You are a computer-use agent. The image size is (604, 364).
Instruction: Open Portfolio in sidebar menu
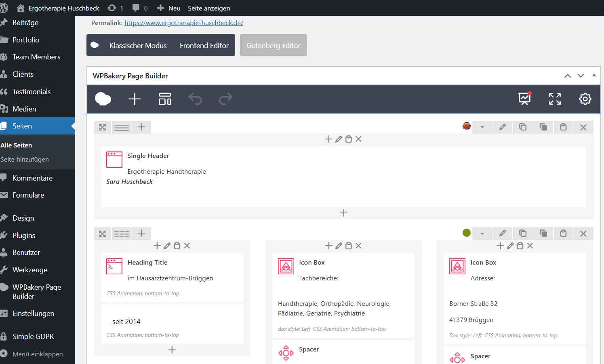tap(26, 40)
